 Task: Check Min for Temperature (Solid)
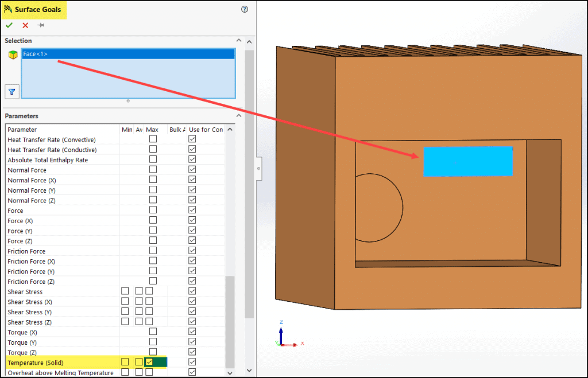coord(125,362)
